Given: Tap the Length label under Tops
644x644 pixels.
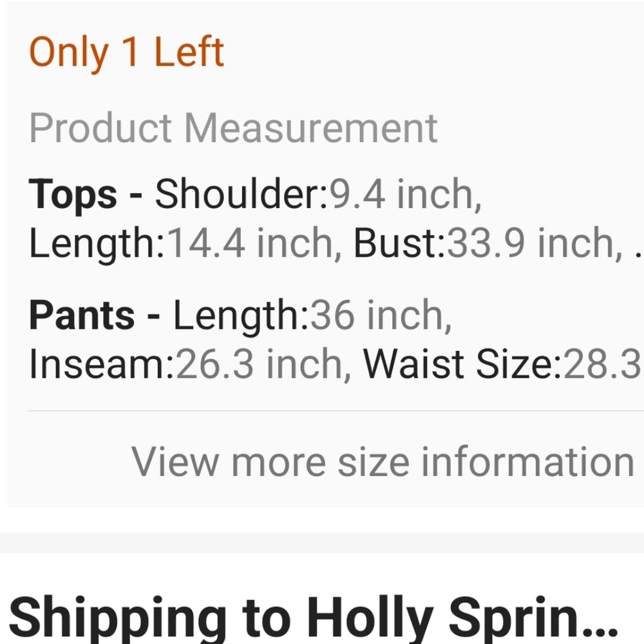Looking at the screenshot, I should click(97, 243).
